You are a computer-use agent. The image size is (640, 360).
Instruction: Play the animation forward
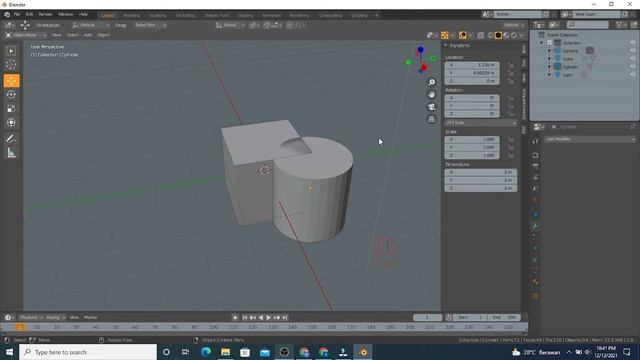pos(269,318)
